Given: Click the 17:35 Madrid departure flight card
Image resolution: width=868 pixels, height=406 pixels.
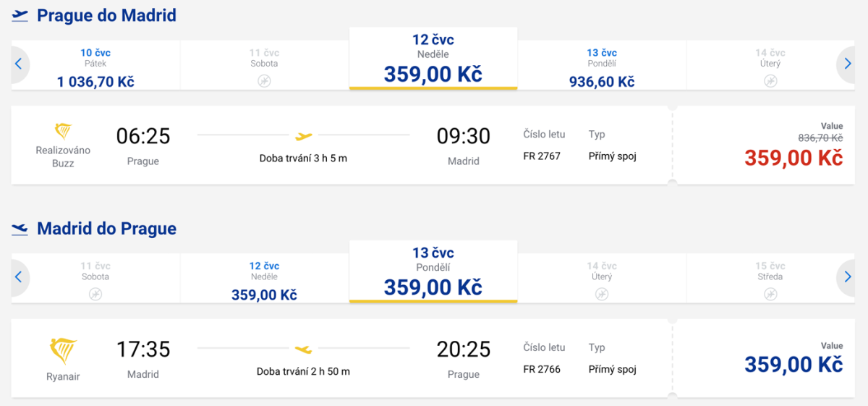Looking at the screenshot, I should click(x=340, y=358).
